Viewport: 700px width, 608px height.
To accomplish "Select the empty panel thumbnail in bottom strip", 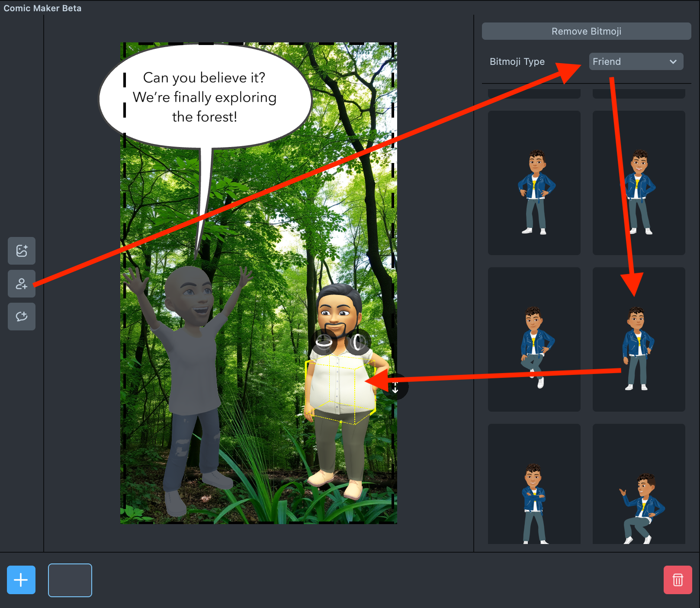I will pos(70,580).
